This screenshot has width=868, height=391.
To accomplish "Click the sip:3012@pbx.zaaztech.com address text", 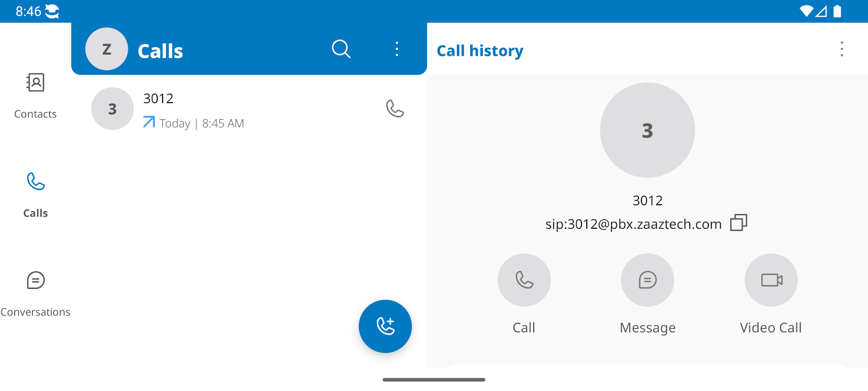I will pos(633,224).
